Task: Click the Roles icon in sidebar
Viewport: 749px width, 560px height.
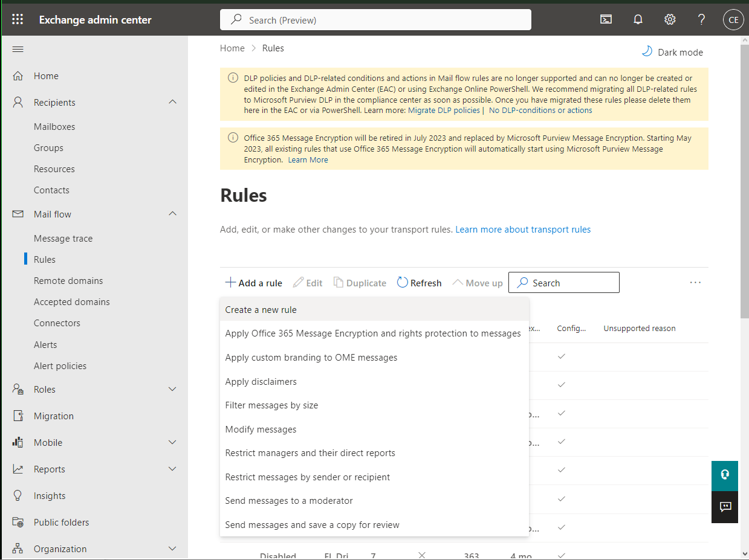Action: pos(18,389)
